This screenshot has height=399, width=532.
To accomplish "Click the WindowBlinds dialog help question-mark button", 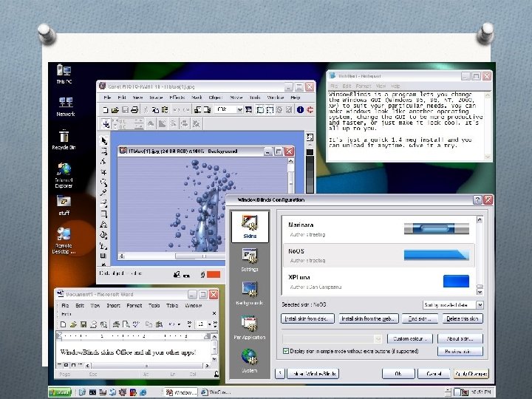I will coord(477,199).
